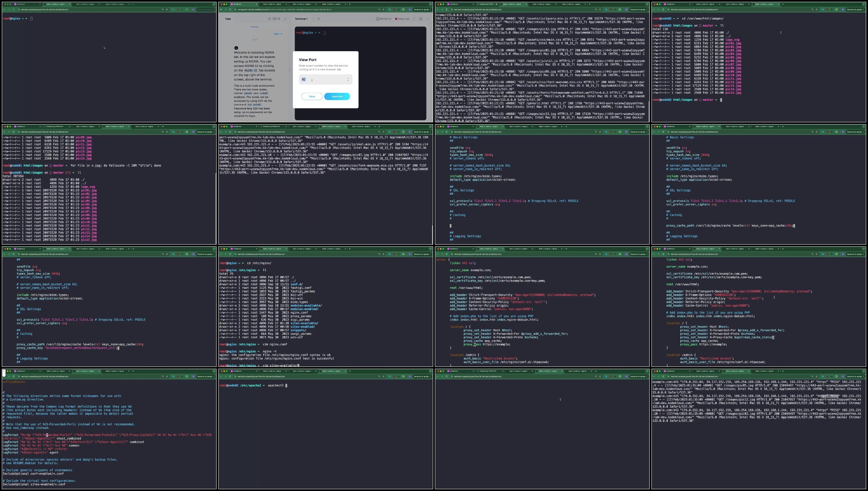Click the uwsgi_params file in the /etc/nginx listing

click(301, 334)
